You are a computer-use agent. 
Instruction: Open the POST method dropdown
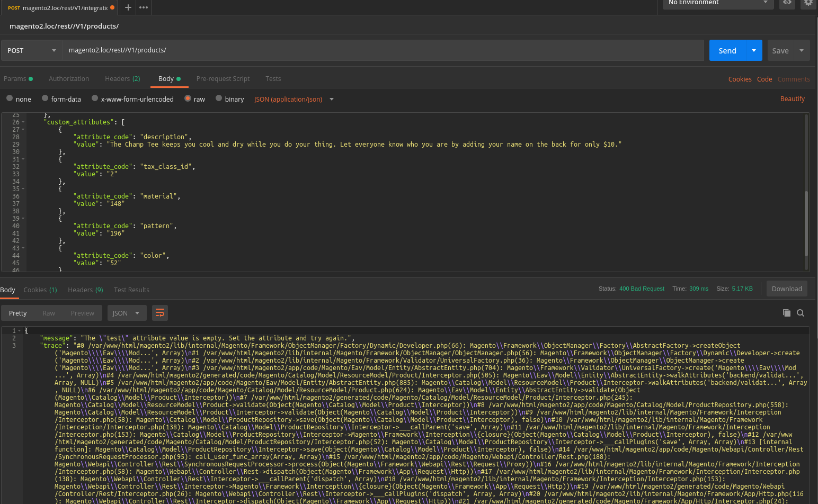pos(32,50)
